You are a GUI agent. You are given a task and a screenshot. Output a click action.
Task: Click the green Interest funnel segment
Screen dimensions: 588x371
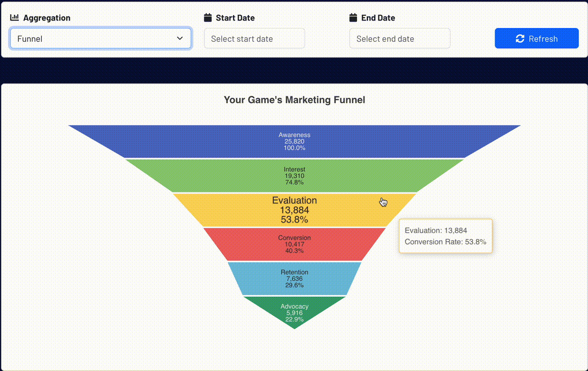294,175
